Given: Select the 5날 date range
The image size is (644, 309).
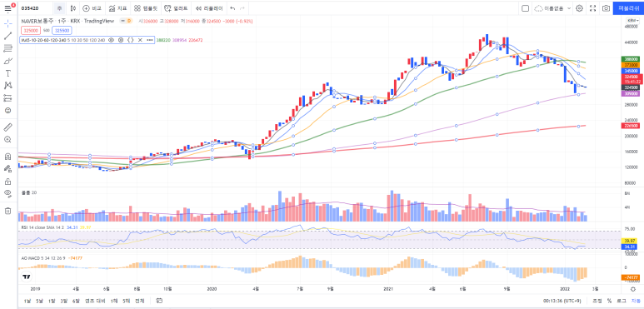Looking at the screenshot, I should click(39, 301).
